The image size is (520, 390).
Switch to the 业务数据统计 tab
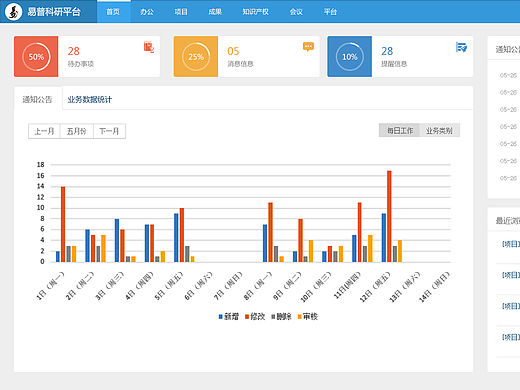coord(90,99)
